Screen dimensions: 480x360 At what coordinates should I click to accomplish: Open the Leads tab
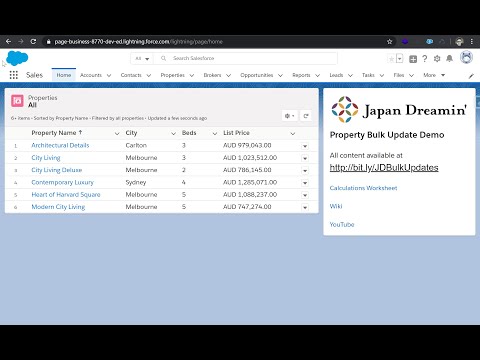[336, 75]
